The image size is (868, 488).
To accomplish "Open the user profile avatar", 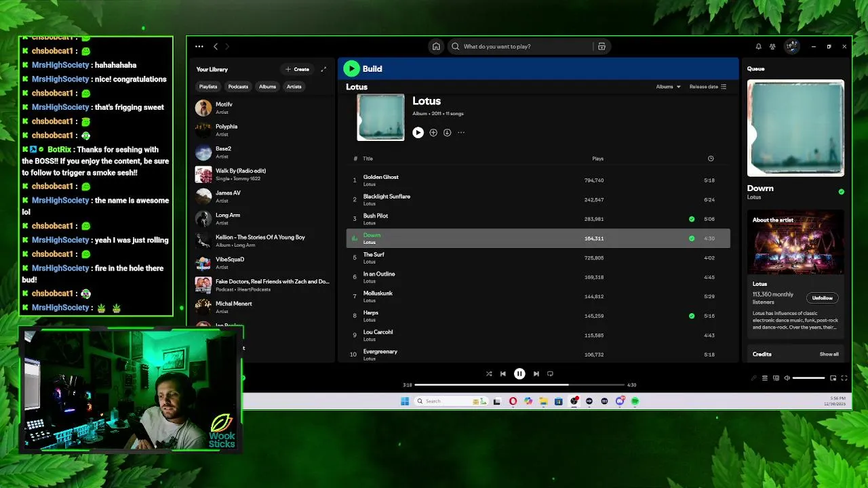I will 791,46.
